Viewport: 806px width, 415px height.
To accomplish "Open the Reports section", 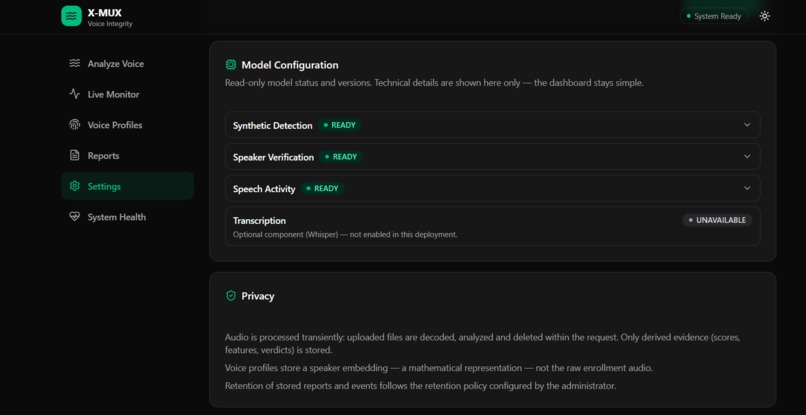I will [x=127, y=156].
